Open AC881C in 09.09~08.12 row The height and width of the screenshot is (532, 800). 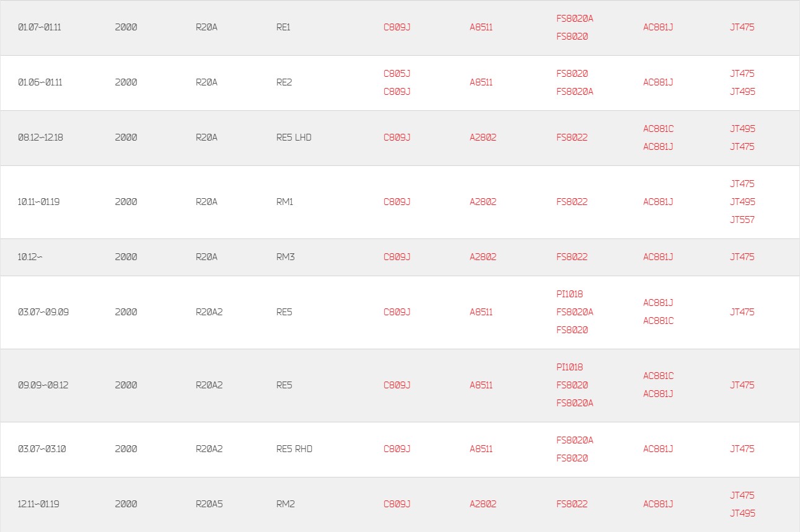tap(658, 376)
